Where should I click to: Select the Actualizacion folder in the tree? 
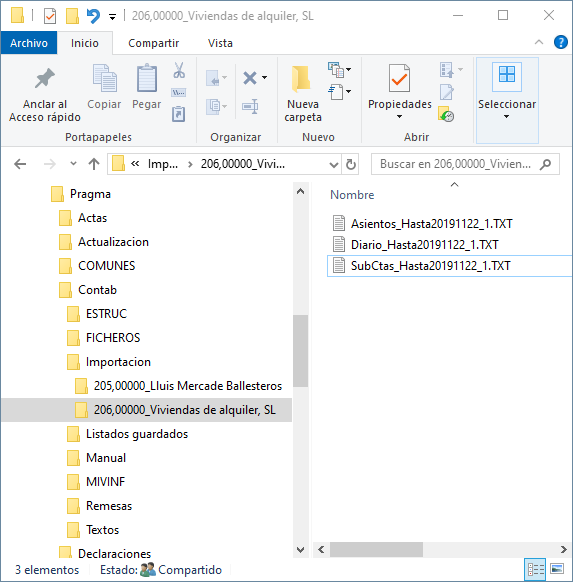[113, 242]
